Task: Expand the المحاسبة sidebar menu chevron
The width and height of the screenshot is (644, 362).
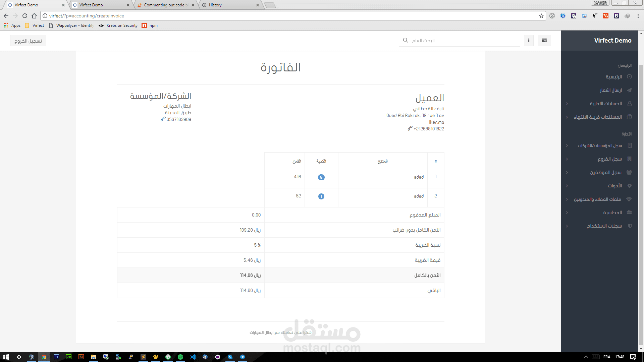Action: [x=567, y=213]
